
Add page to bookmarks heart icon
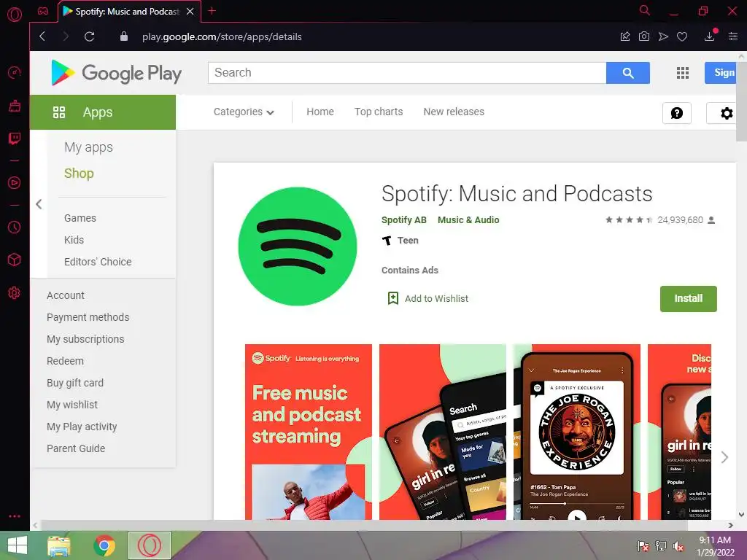(682, 36)
